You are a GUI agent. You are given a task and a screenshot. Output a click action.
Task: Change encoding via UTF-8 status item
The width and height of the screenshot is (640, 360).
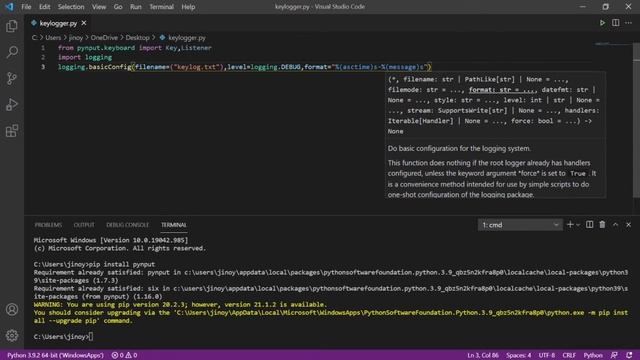(547, 356)
